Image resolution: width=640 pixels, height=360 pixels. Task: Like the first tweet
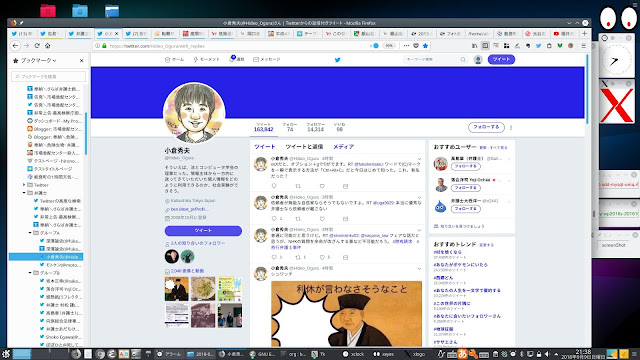[x=322, y=186]
